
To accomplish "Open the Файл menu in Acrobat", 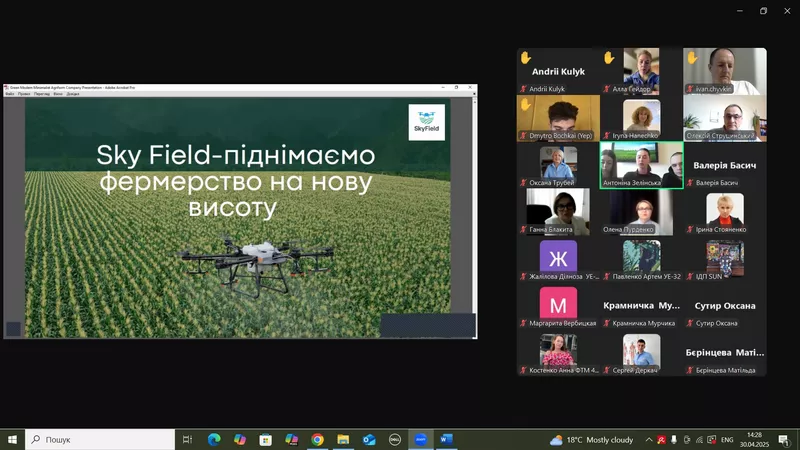I will (10, 94).
